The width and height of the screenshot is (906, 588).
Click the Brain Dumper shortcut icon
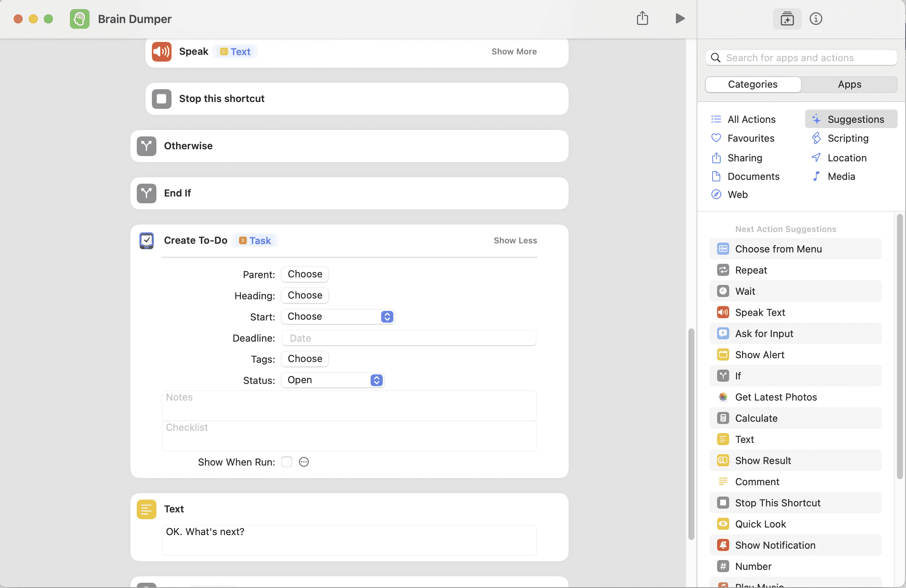click(80, 19)
